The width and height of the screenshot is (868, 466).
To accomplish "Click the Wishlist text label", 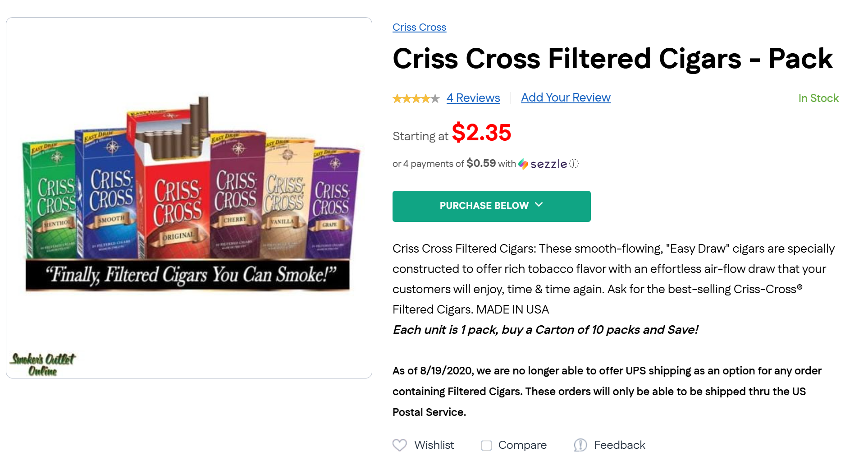I will click(434, 445).
